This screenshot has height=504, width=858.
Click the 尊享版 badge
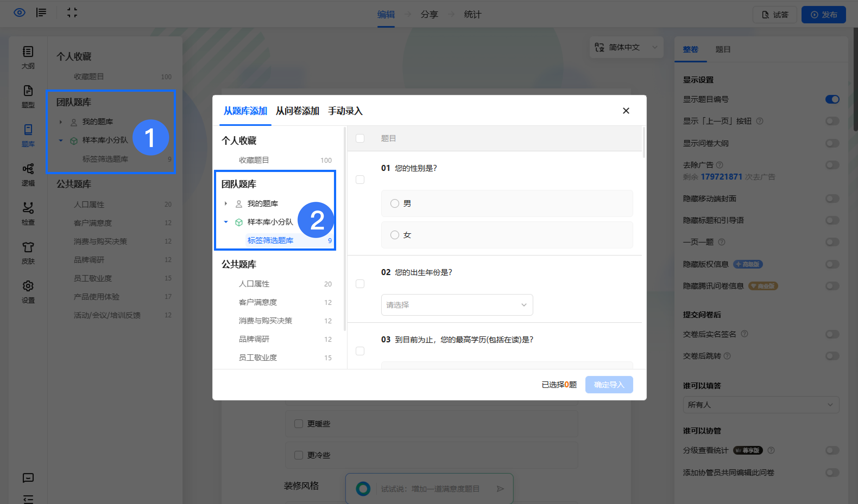pyautogui.click(x=748, y=450)
